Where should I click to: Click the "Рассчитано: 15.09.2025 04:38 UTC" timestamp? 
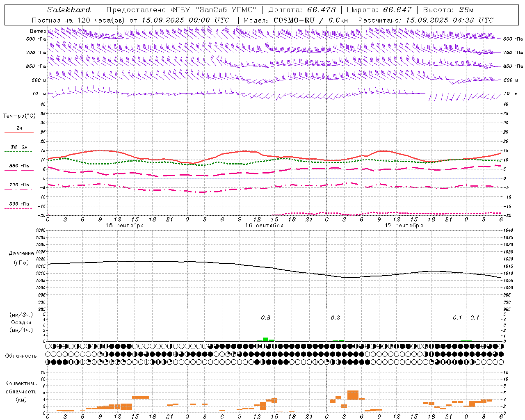(x=426, y=20)
